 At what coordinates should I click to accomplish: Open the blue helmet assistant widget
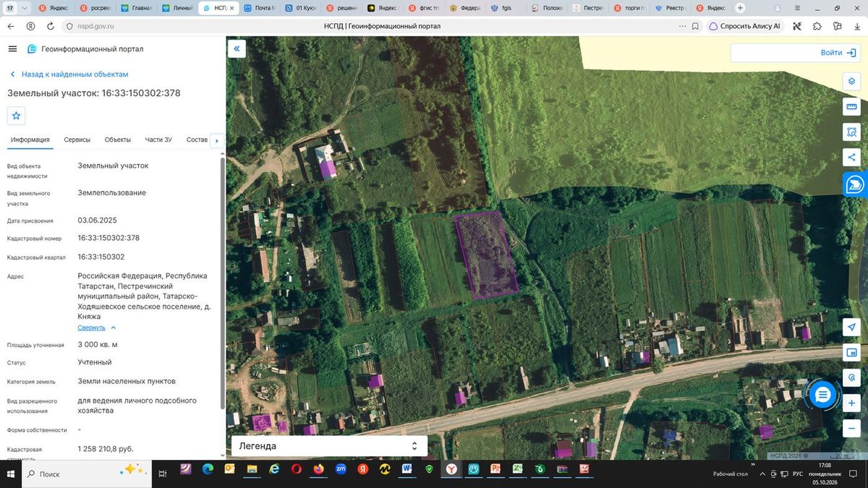click(x=855, y=184)
